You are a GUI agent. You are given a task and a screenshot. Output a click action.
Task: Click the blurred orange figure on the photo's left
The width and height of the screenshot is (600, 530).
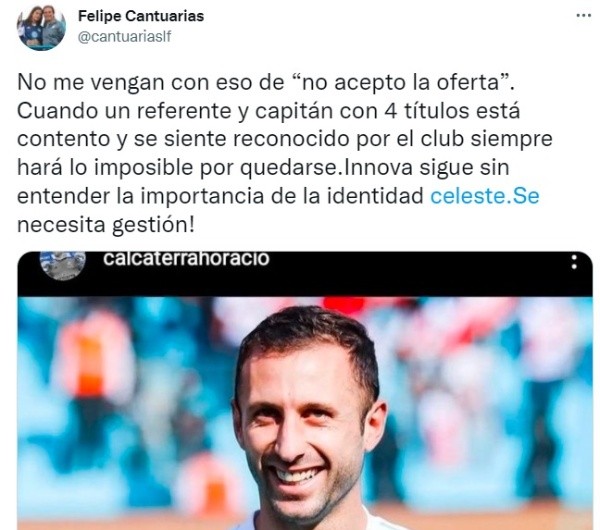(90, 367)
